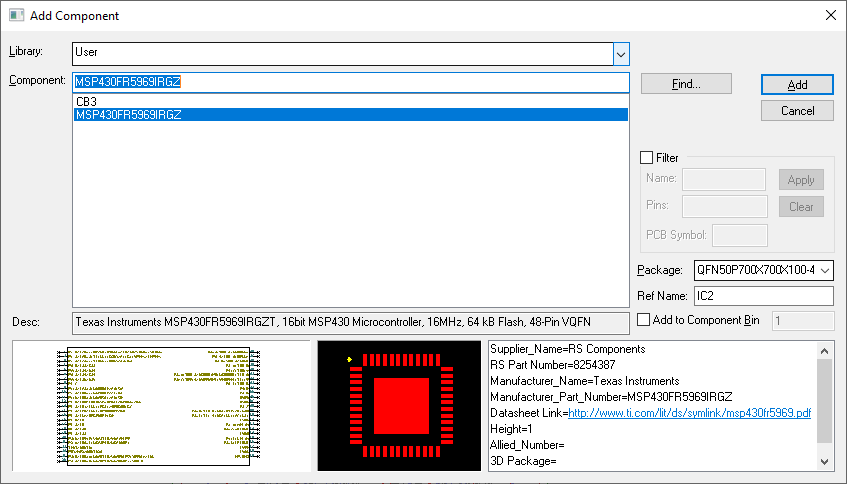Click the Add Component window icon
Image resolution: width=847 pixels, height=484 pixels.
17,15
